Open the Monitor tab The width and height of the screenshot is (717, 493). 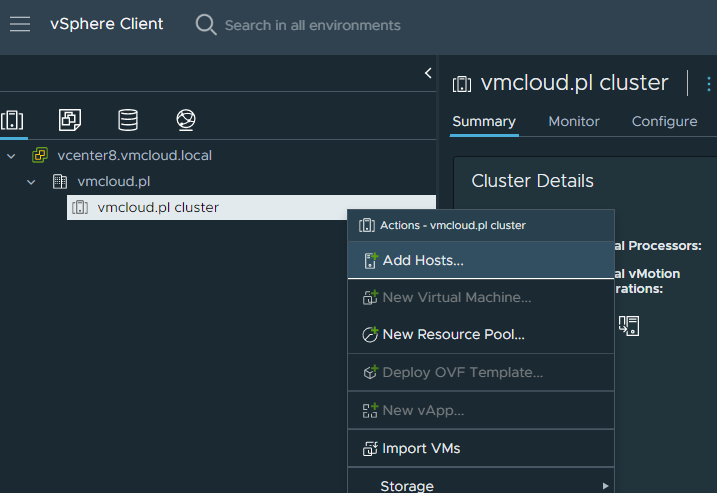[x=574, y=121]
